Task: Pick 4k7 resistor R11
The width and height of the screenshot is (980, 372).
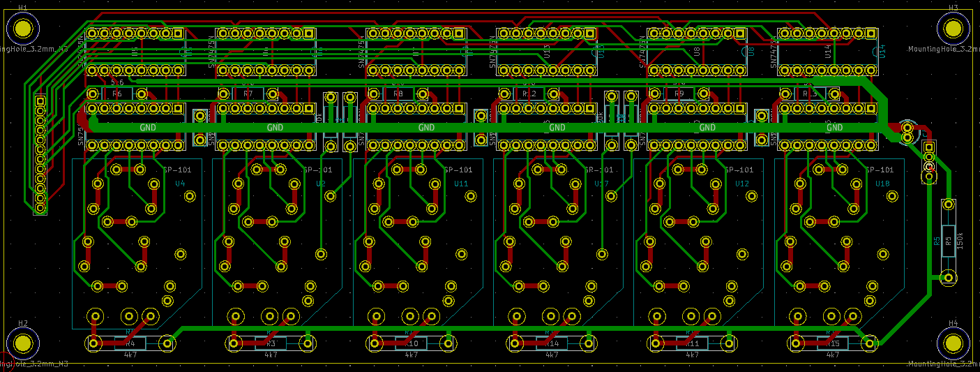Action: (693, 343)
